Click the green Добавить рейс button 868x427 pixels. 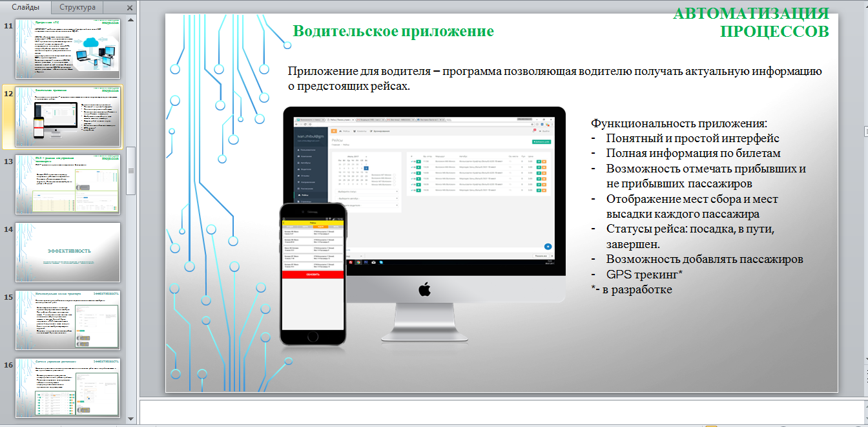541,141
